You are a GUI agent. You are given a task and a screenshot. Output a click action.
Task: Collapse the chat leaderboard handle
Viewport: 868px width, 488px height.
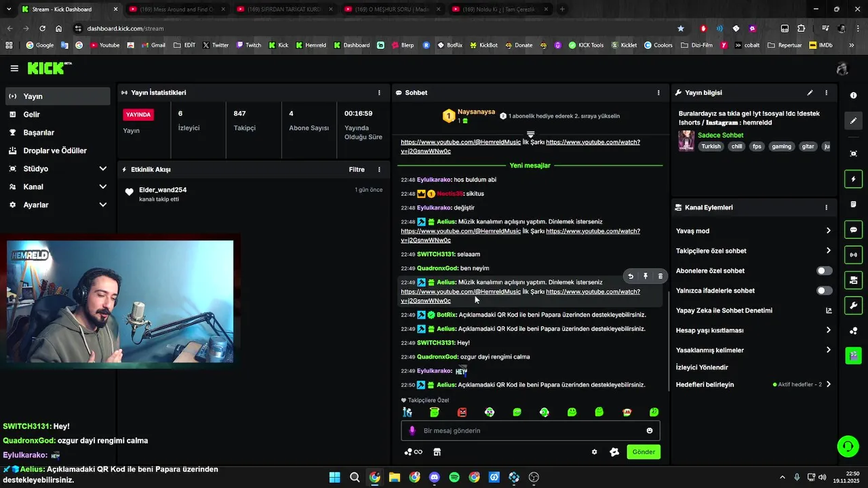click(x=530, y=134)
